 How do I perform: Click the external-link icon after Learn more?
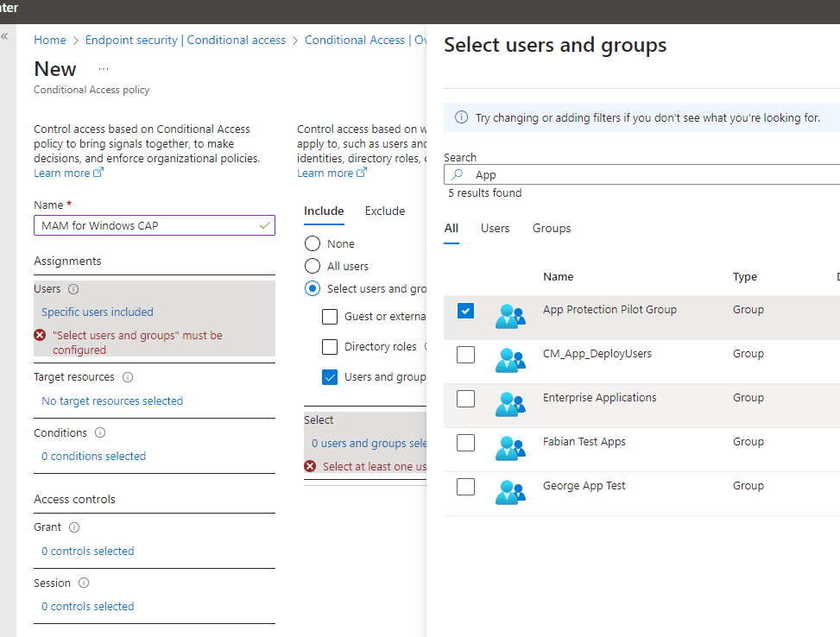pos(100,173)
